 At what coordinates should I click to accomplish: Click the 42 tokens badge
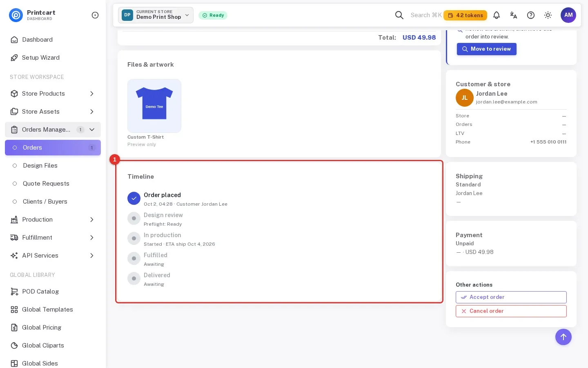(465, 15)
